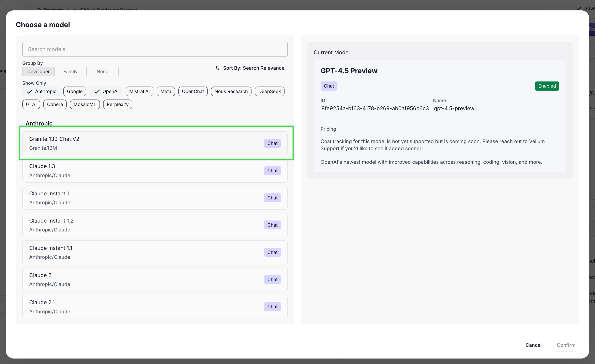Toggle the Perplexity filter chip

pyautogui.click(x=118, y=104)
